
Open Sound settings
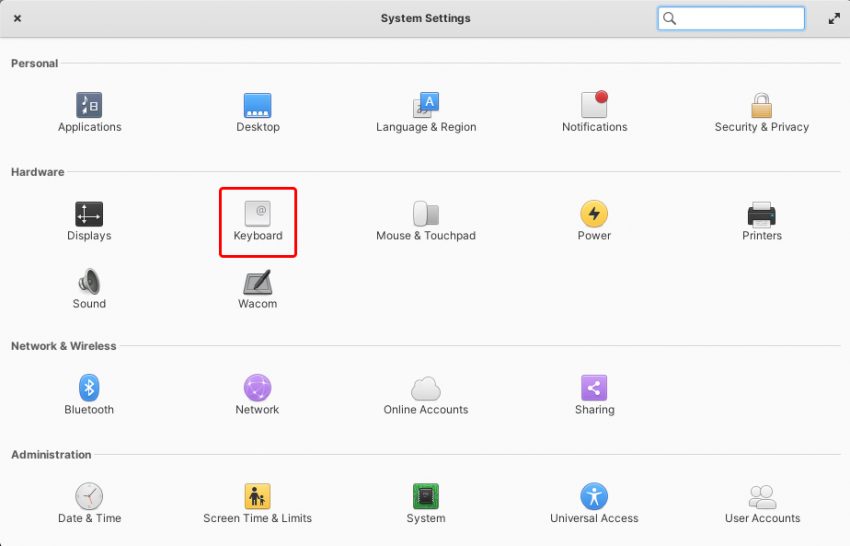[89, 283]
